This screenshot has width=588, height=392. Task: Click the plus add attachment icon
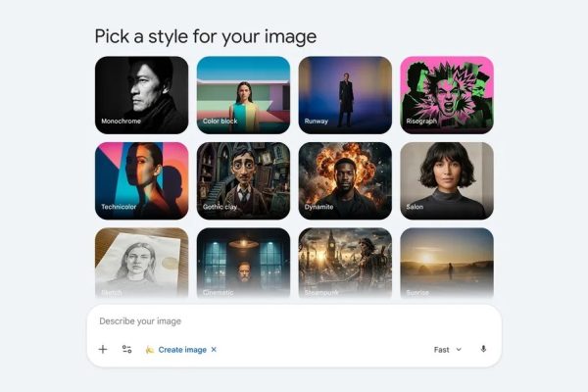click(x=103, y=350)
